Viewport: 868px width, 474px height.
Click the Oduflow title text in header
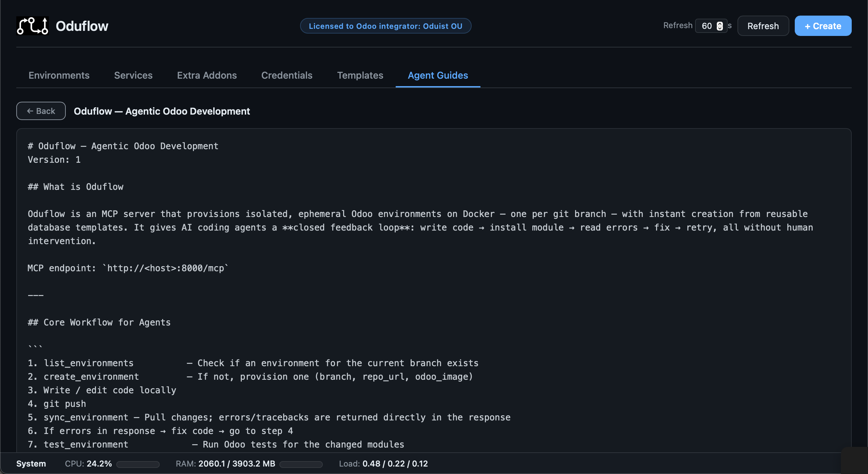pyautogui.click(x=82, y=26)
